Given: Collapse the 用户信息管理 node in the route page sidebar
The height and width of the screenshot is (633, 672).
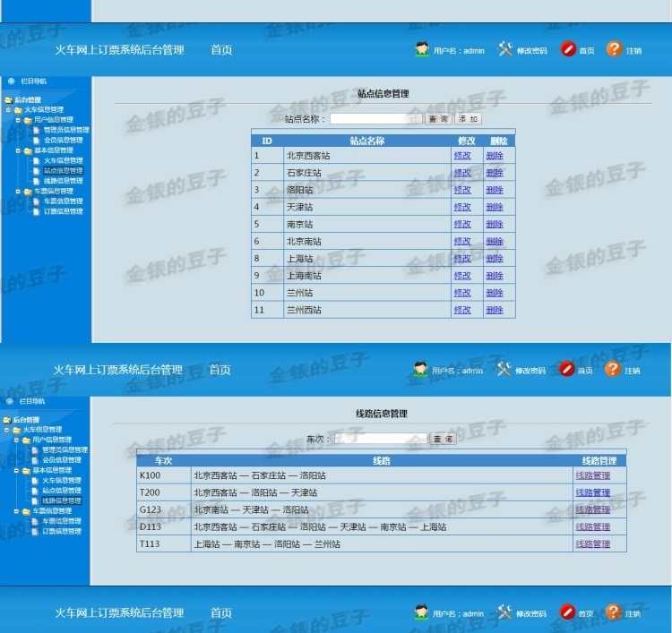Looking at the screenshot, I should click(16, 440).
